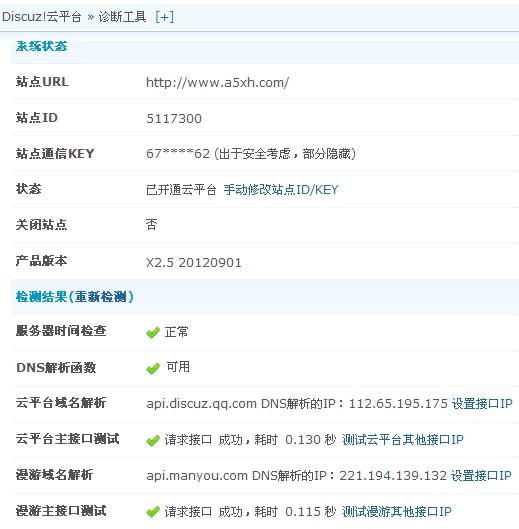Click green check icon for DNS解析函数
This screenshot has height=529, width=519.
coord(153,368)
